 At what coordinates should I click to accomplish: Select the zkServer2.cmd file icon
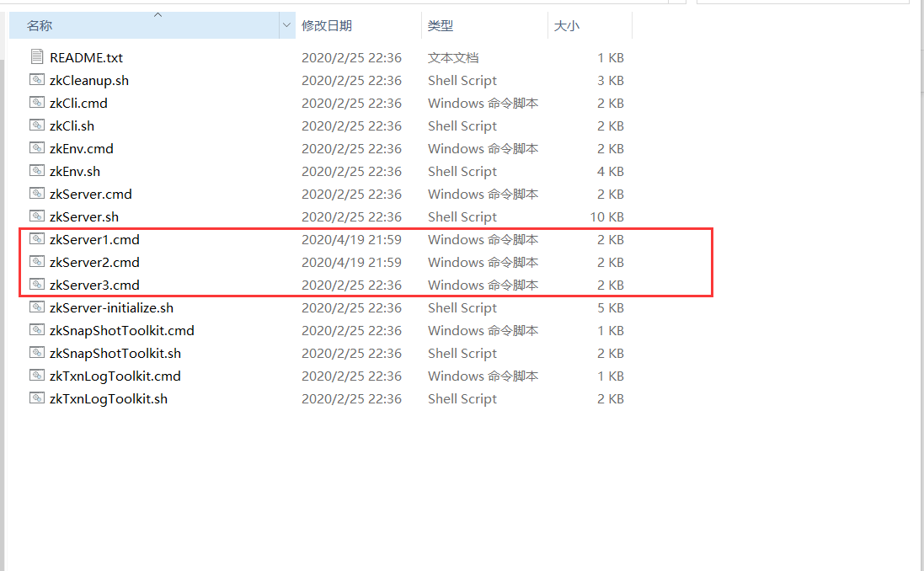coord(36,262)
